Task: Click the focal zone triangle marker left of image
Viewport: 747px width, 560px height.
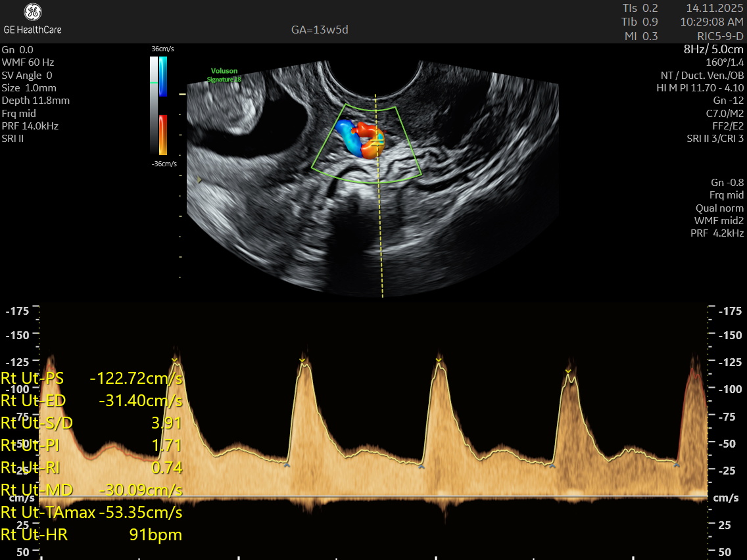Action: coord(199,179)
